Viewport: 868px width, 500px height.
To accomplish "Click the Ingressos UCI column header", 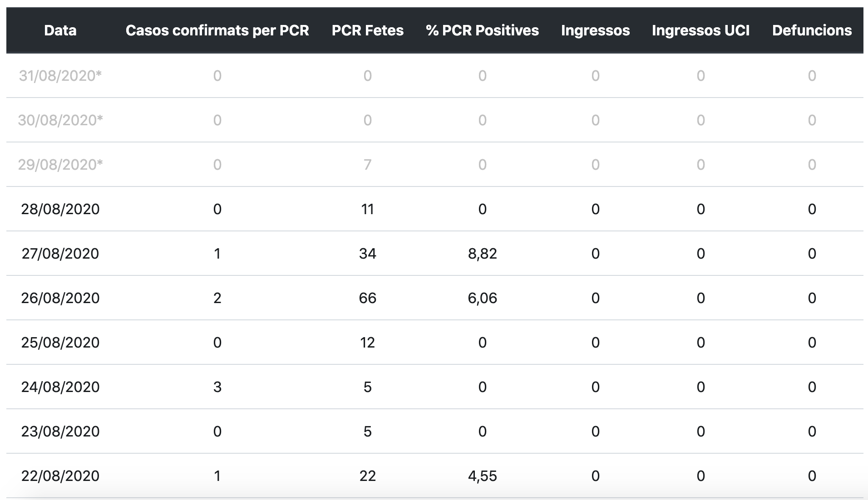I will point(700,30).
